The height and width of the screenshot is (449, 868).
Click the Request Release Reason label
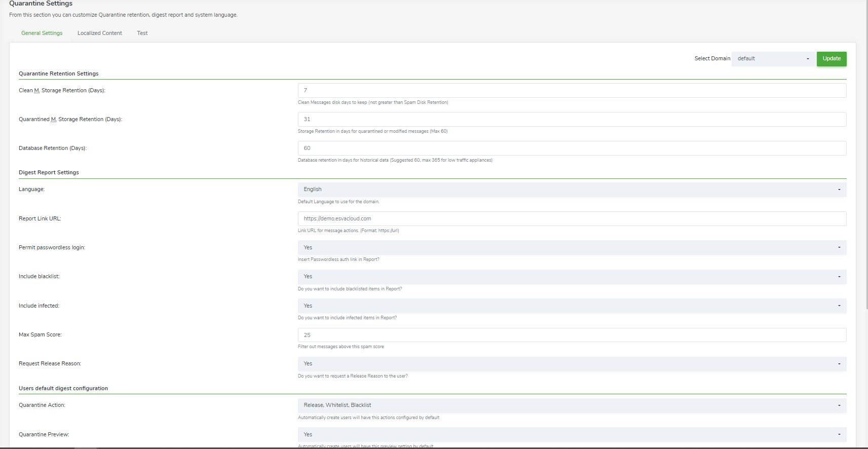[50, 363]
